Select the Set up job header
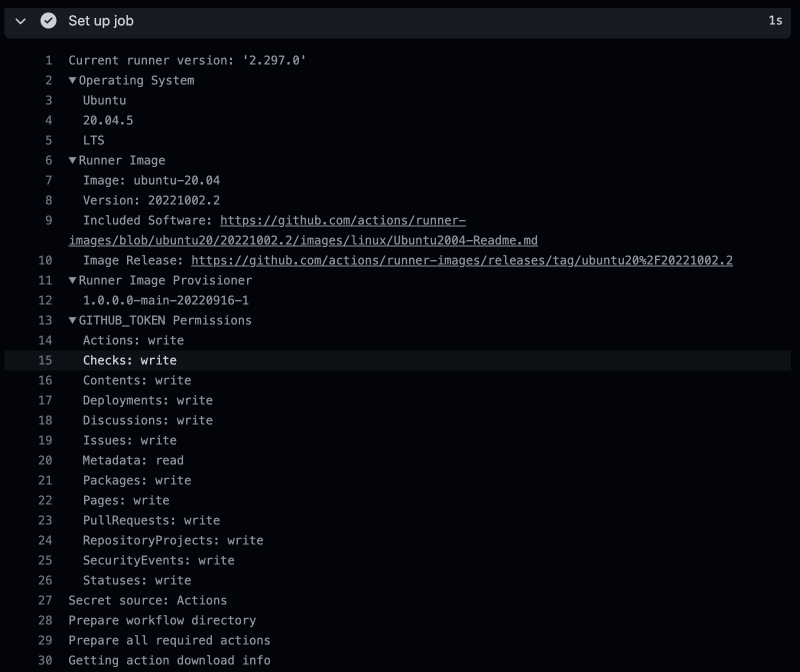 (101, 21)
